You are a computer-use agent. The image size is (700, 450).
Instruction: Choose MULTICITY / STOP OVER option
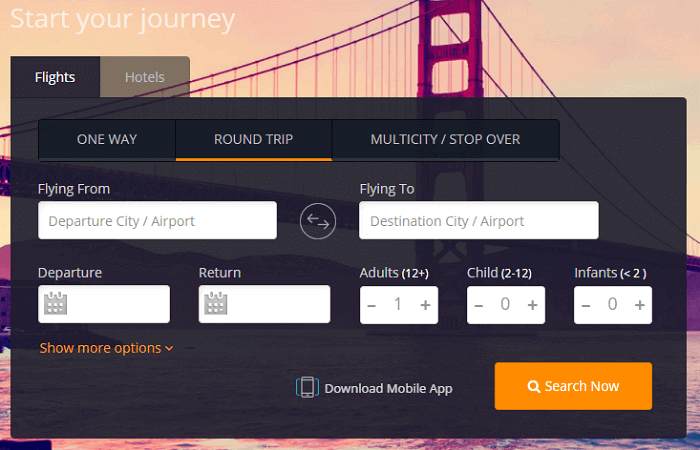click(x=445, y=140)
